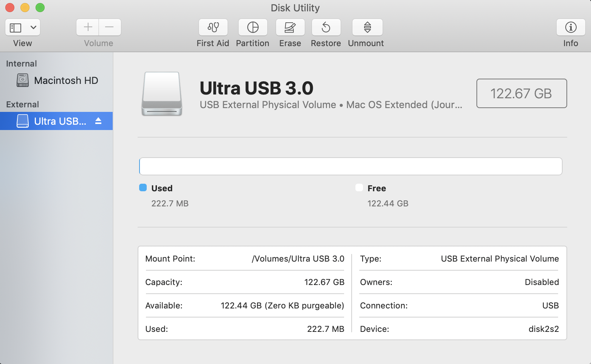Select Macintosh HD in the sidebar
The image size is (591, 364).
coord(66,81)
